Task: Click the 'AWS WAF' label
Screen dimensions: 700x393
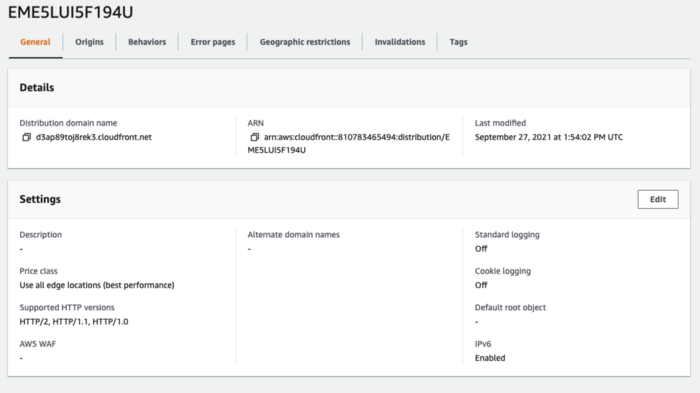Action: [38, 344]
